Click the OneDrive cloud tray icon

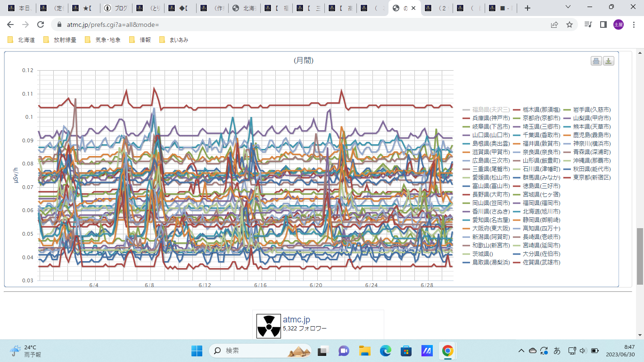533,351
